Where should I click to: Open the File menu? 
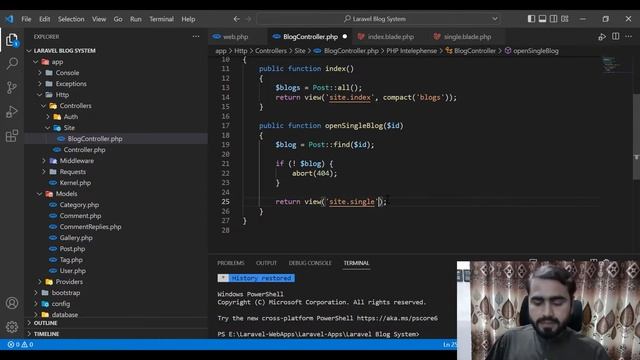26,19
